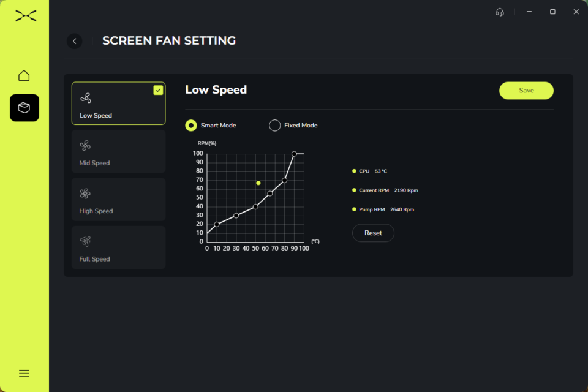The height and width of the screenshot is (392, 588).
Task: Click the app logo at top left
Action: click(x=25, y=15)
